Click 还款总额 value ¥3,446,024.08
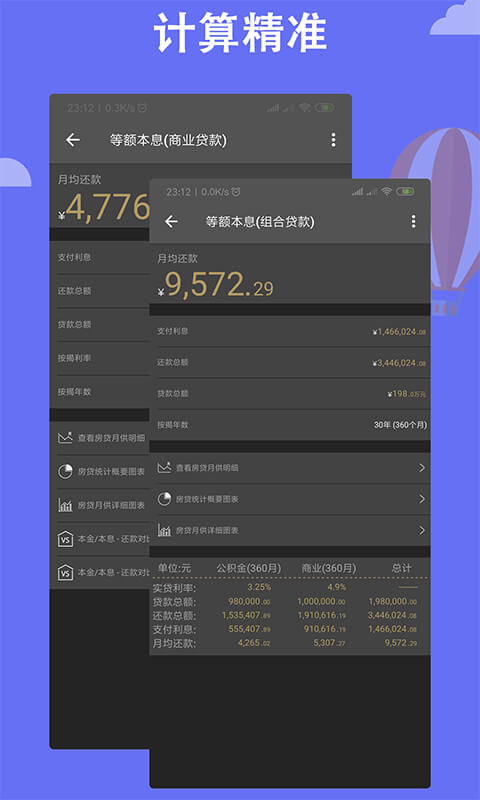Screen dimensions: 480x800 pos(399,363)
